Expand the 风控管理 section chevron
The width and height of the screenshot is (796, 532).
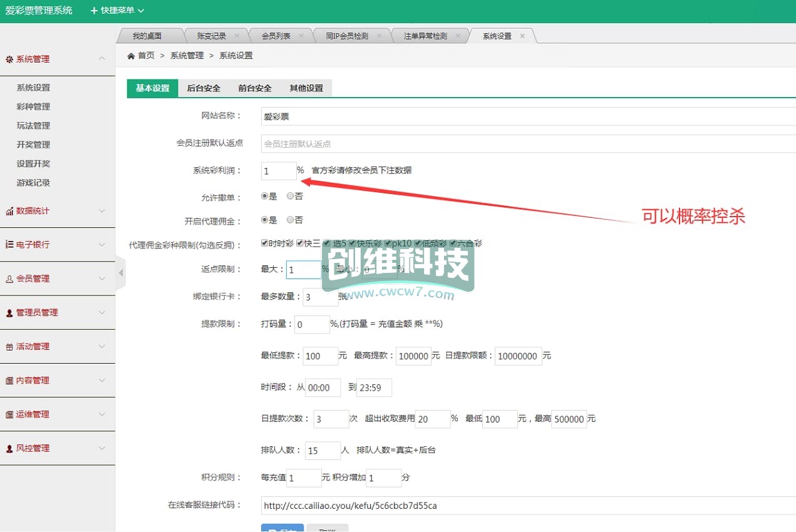102,448
